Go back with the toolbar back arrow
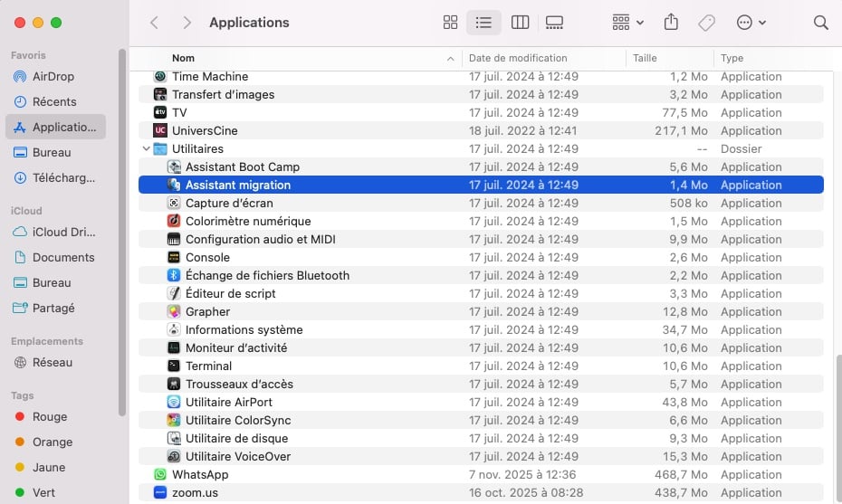842x504 pixels. tap(154, 23)
